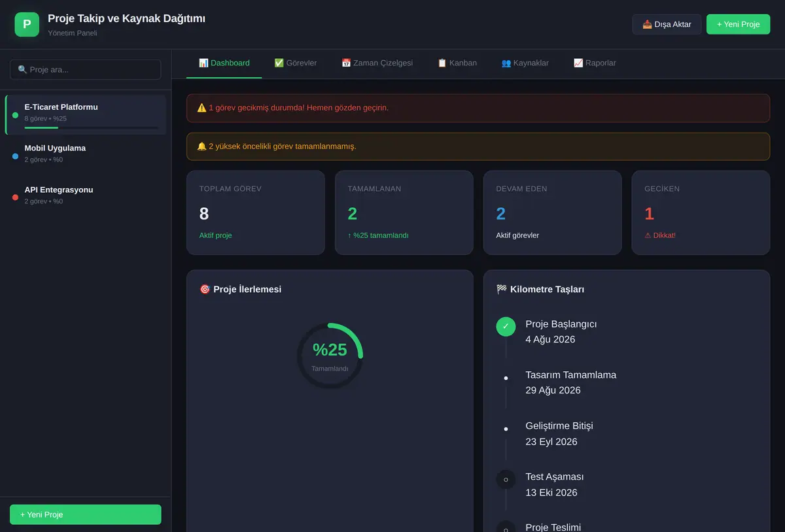Click the bell icon in the priority alert
Viewport: 785px width, 532px height.
pos(201,146)
